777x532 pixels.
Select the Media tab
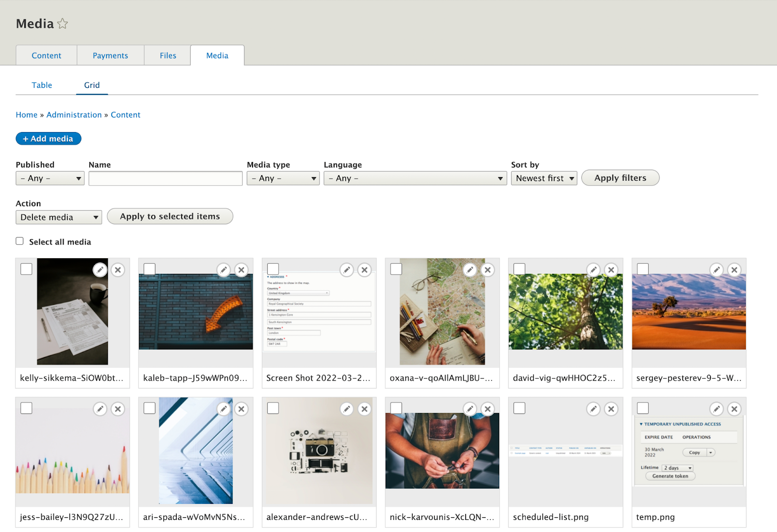217,55
